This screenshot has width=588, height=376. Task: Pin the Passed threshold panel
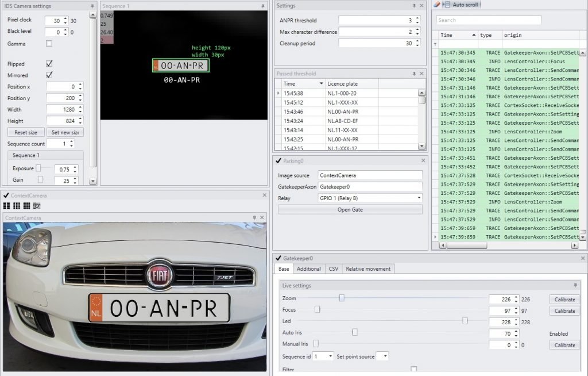click(x=414, y=74)
